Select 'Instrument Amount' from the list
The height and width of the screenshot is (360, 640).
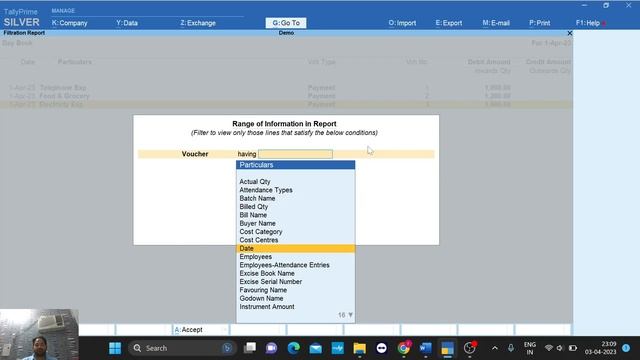(296, 307)
